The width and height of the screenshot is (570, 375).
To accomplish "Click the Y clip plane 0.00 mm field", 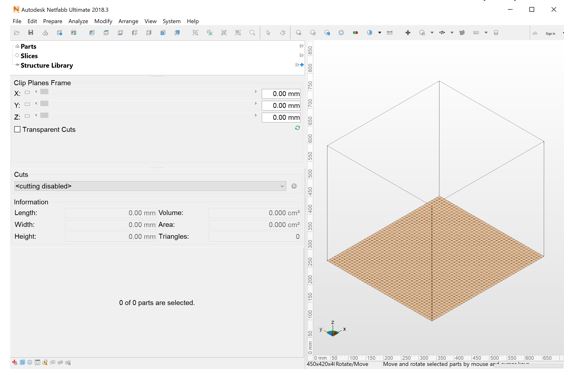I will (x=281, y=106).
